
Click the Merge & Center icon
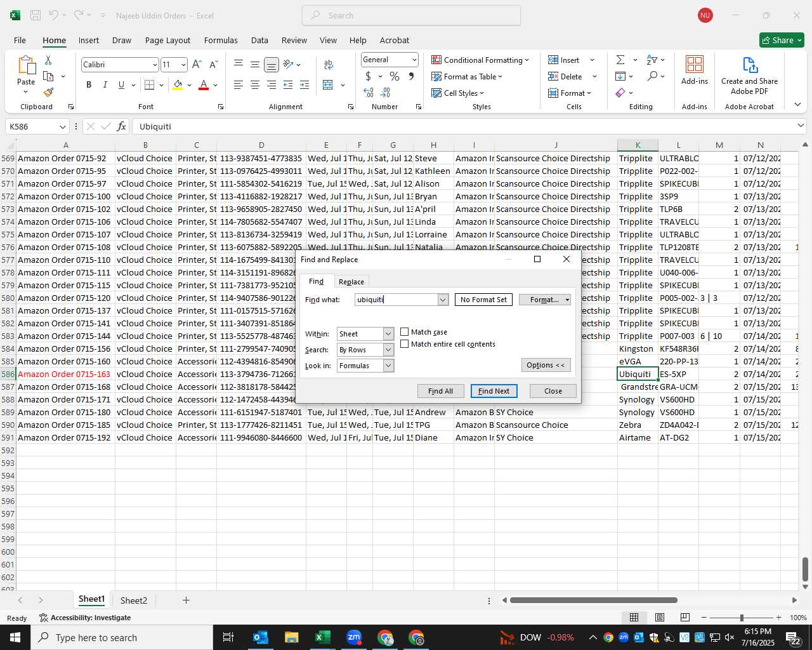(328, 84)
